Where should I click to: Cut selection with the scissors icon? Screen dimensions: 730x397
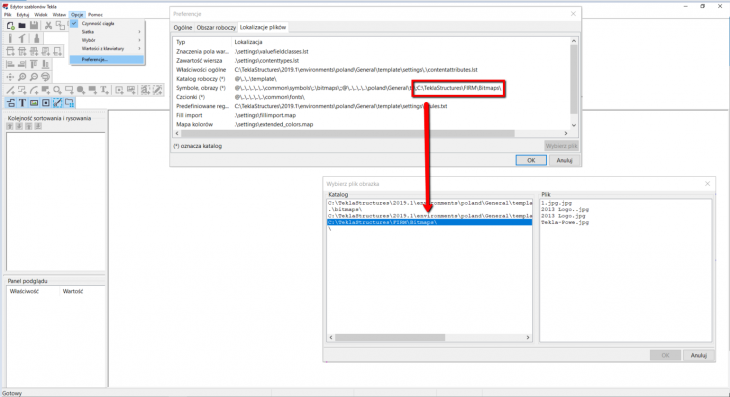(48, 26)
